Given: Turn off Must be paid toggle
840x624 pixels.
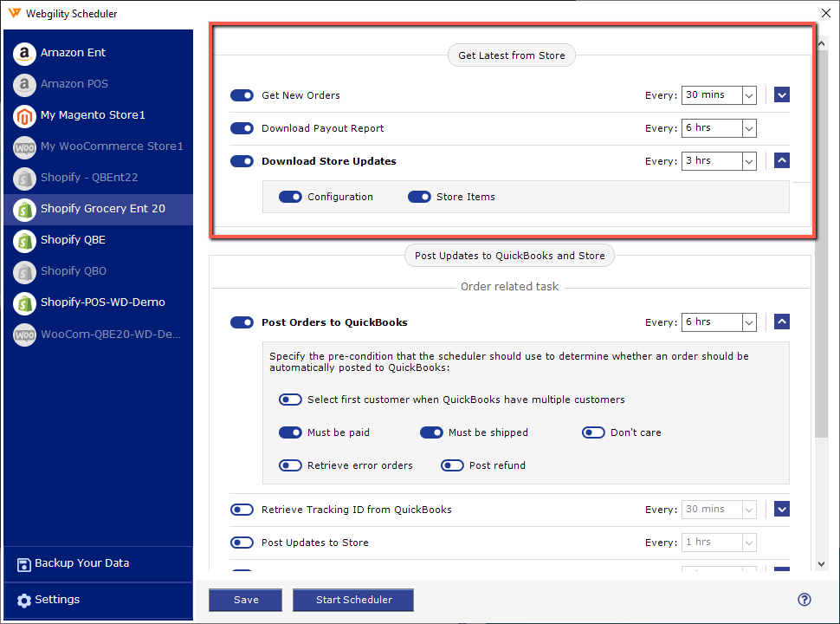Looking at the screenshot, I should click(290, 432).
